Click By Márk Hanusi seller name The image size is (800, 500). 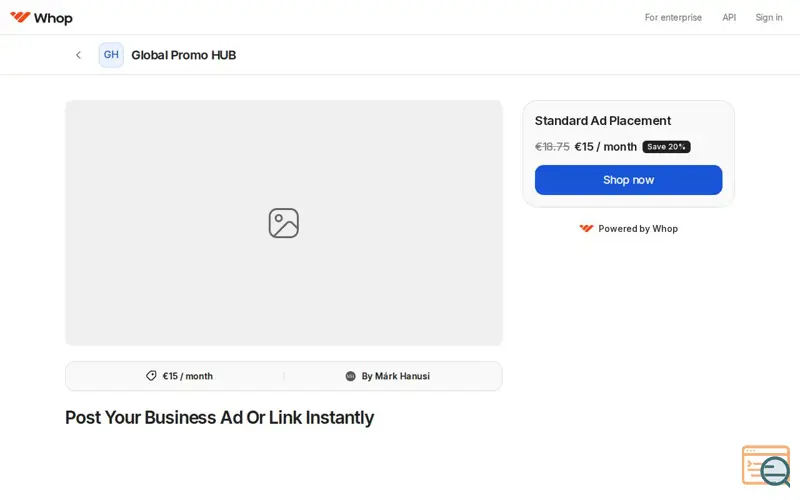tap(395, 376)
